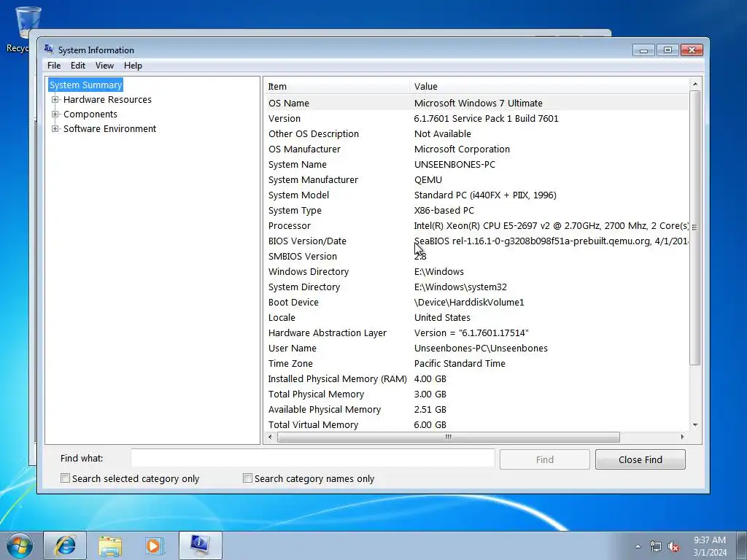Image resolution: width=747 pixels, height=560 pixels.
Task: Click the X86-based PC value
Action: pyautogui.click(x=444, y=211)
